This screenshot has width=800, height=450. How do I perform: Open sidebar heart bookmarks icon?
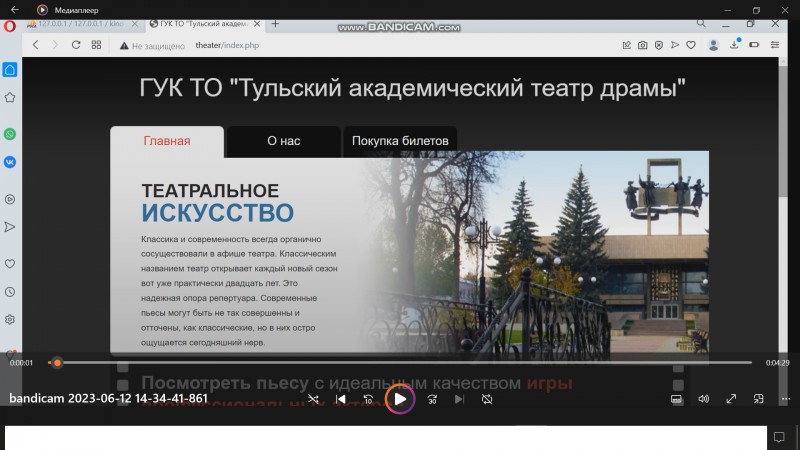10,264
